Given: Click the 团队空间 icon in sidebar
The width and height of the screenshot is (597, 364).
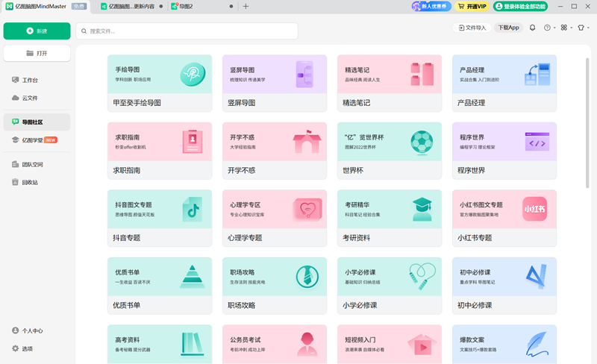Looking at the screenshot, I should pyautogui.click(x=16, y=164).
